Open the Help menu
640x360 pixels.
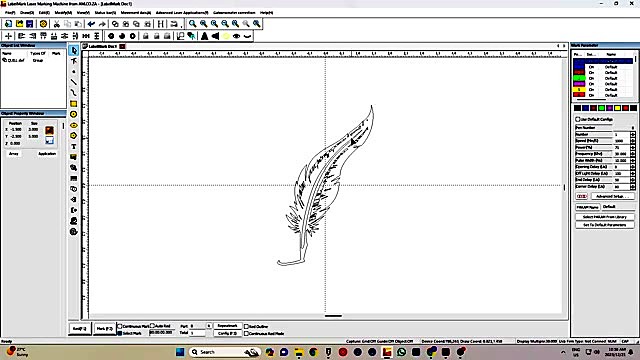267,13
